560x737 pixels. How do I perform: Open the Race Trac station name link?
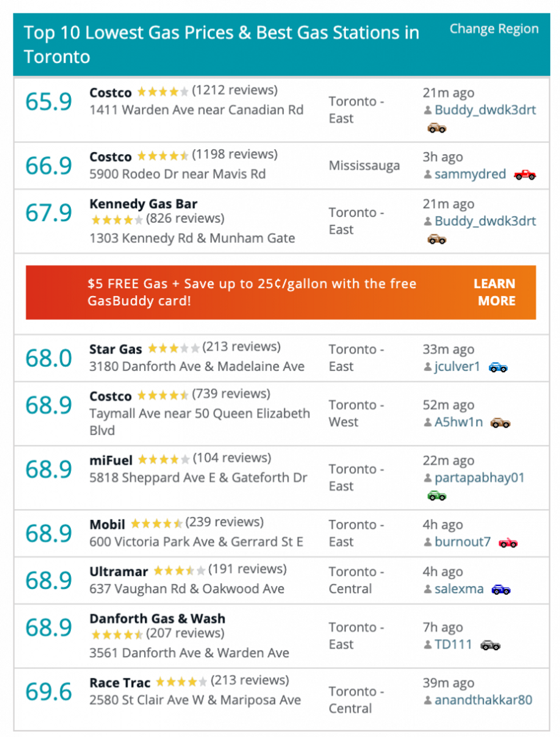120,683
